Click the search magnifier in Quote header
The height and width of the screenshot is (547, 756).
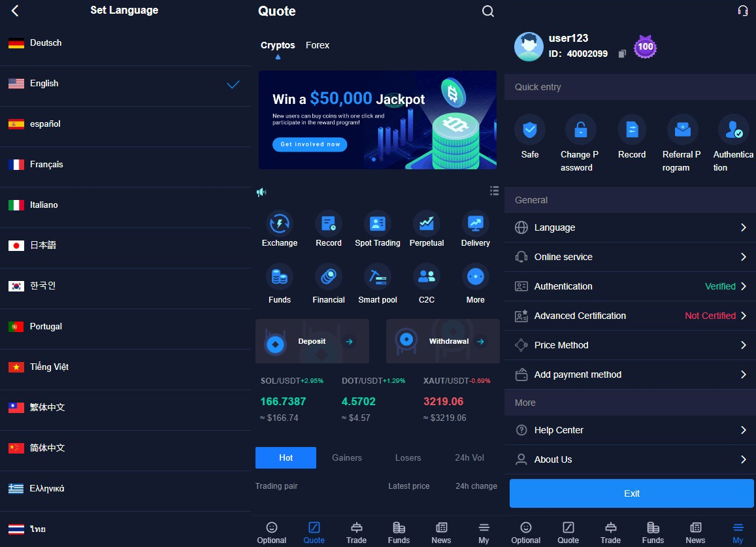pos(487,11)
